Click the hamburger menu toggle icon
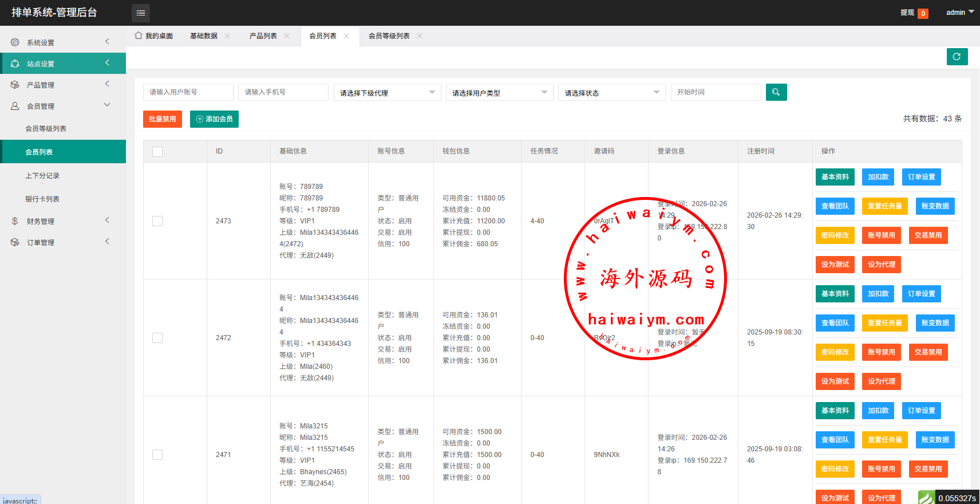The width and height of the screenshot is (980, 504). [x=141, y=13]
